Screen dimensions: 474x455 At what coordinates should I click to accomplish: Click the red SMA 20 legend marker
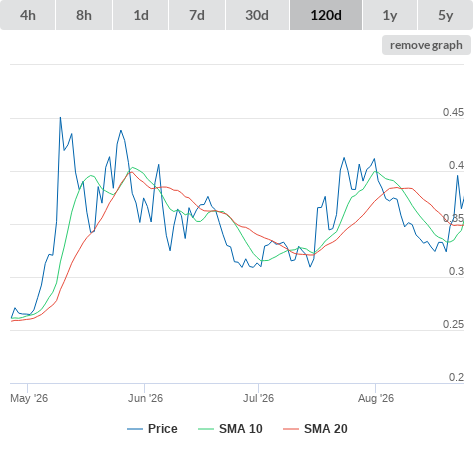click(x=291, y=429)
